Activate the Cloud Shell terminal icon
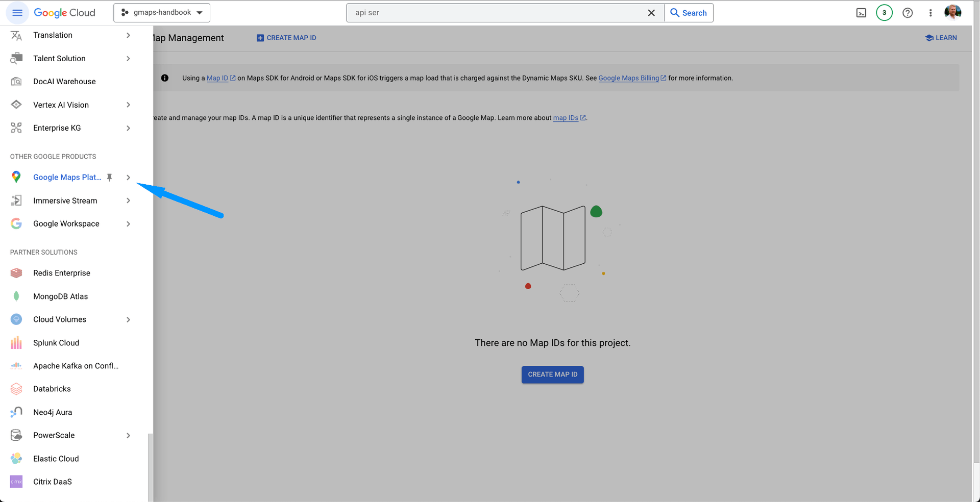The image size is (980, 502). [x=861, y=13]
